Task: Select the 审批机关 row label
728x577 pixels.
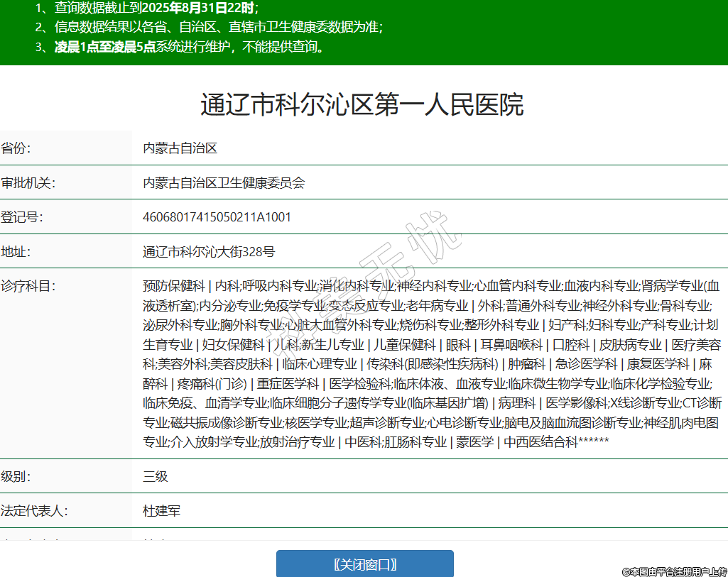Action: point(28,183)
